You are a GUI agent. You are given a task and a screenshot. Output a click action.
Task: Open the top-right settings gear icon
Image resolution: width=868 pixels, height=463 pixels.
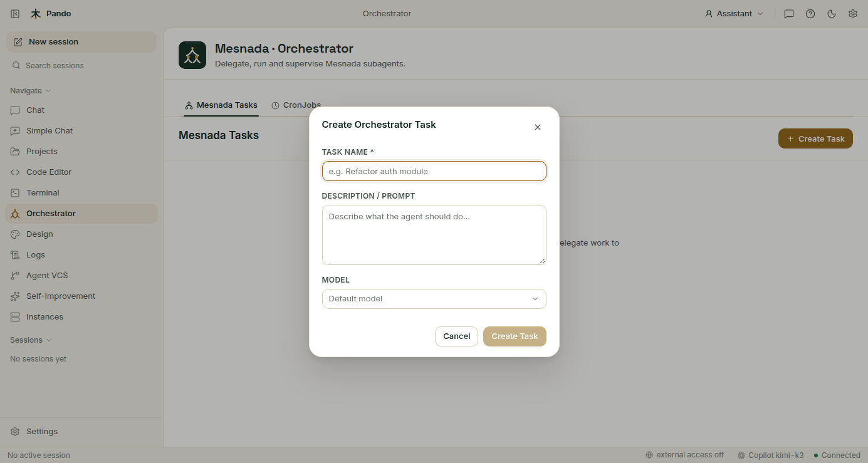[x=853, y=14]
